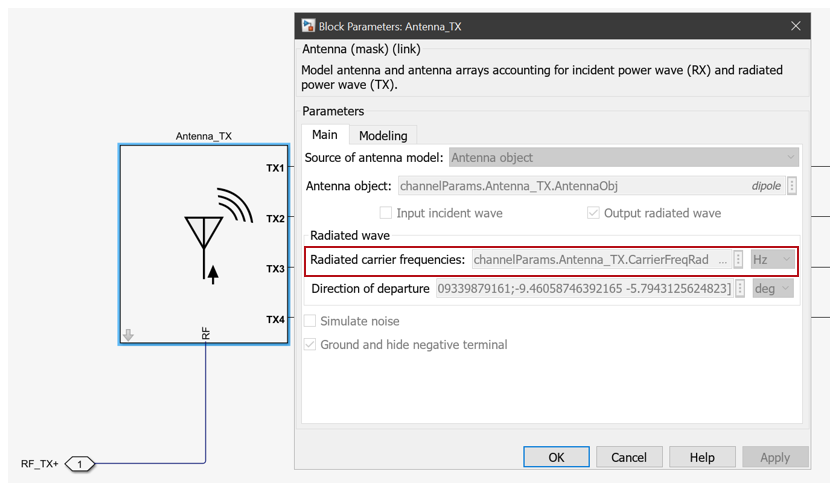Screen dimensions: 830x492
Task: Select the RF_TX+ port 1 block
Action: (80, 464)
